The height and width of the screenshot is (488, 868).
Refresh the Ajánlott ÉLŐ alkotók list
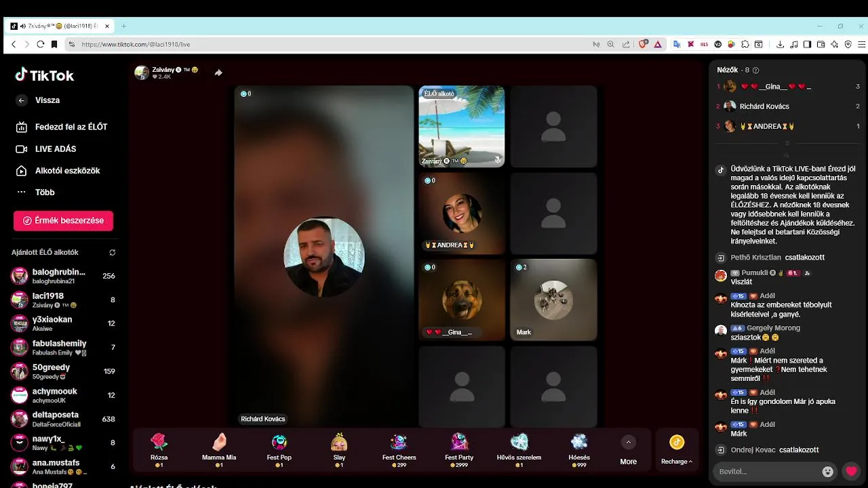112,252
